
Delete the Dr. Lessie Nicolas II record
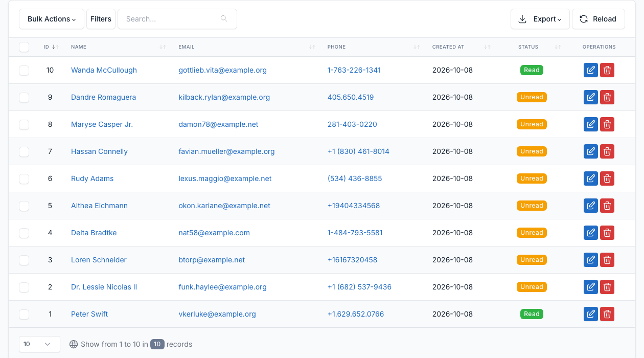[607, 287]
